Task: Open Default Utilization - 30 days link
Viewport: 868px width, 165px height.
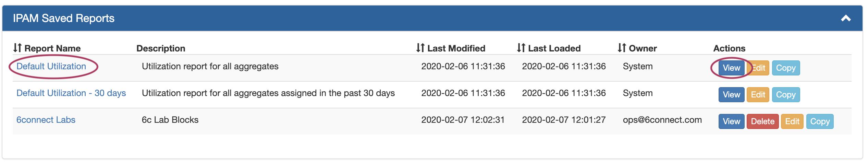Action: coord(71,93)
